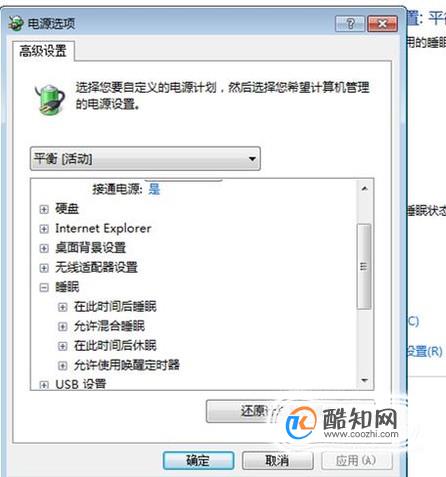Select the USB 设置 tree item

tap(81, 384)
